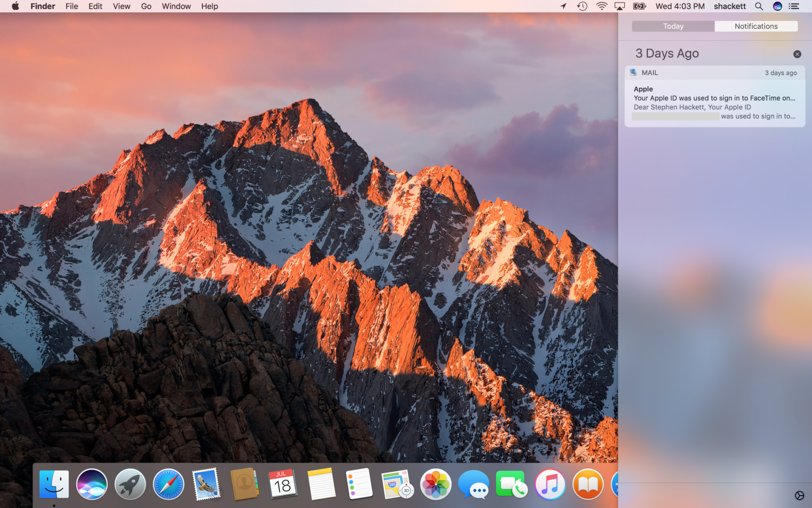The image size is (812, 508).
Task: Open FaceTime from the Dock
Action: point(512,484)
